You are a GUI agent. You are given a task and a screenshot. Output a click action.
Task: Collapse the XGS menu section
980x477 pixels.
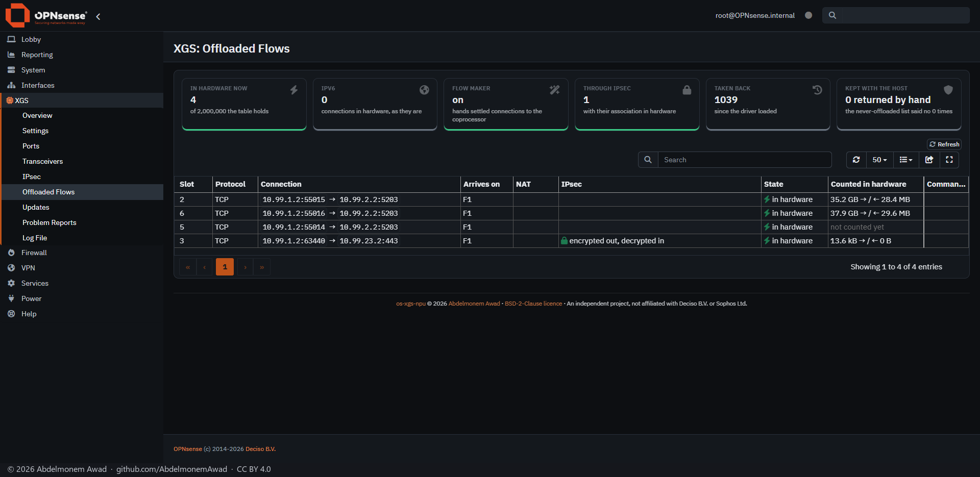82,101
